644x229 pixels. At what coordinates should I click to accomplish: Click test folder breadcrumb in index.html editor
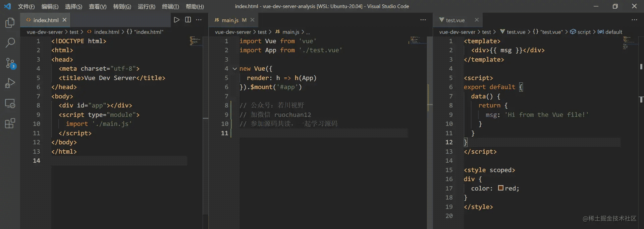coord(74,32)
